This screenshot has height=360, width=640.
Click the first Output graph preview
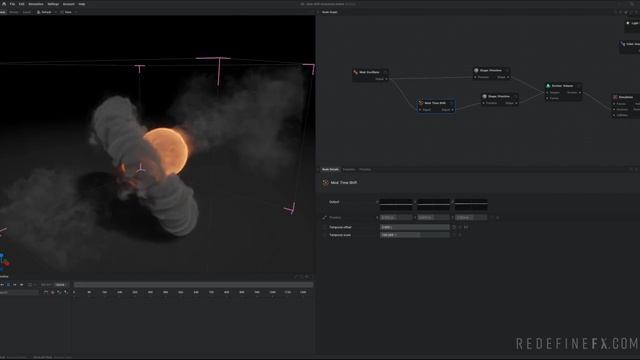coord(396,204)
